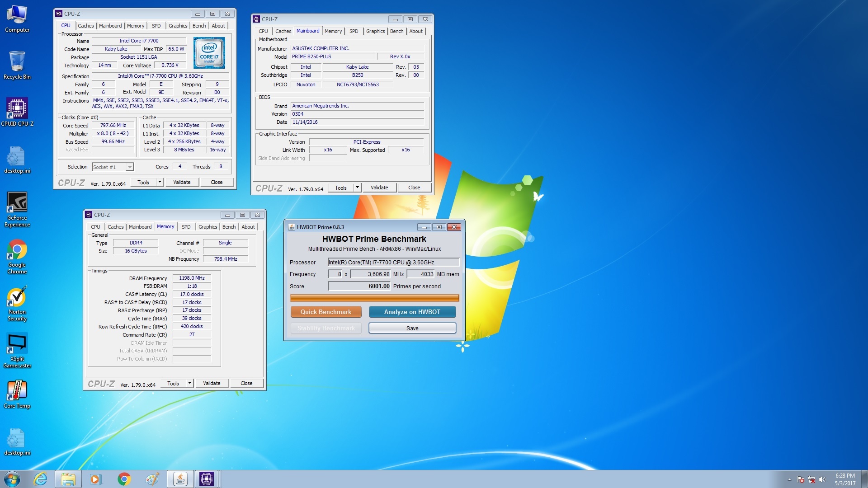Click the NB Frequency value 798.4 MHz
This screenshot has height=488, width=868.
(x=226, y=259)
